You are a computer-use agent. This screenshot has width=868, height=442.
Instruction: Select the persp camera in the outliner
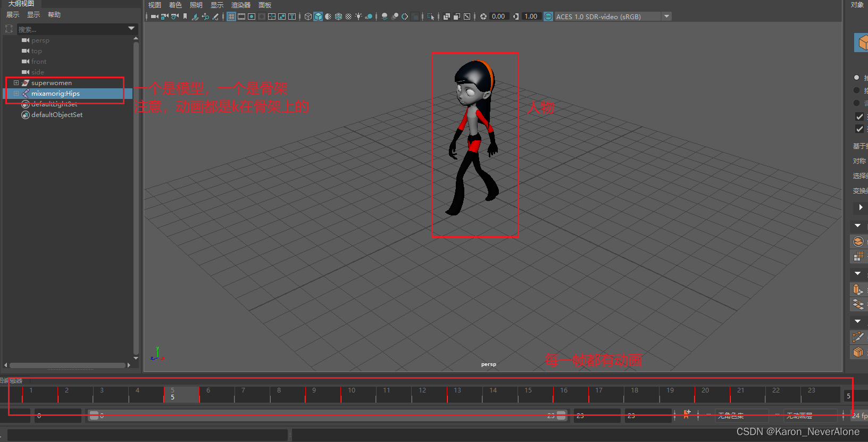tap(40, 40)
